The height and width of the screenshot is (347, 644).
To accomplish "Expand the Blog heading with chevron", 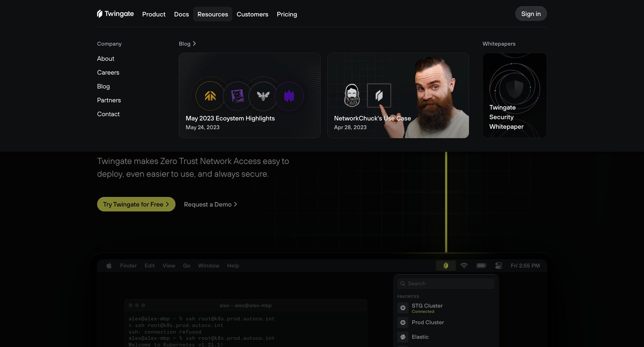I will 187,43.
